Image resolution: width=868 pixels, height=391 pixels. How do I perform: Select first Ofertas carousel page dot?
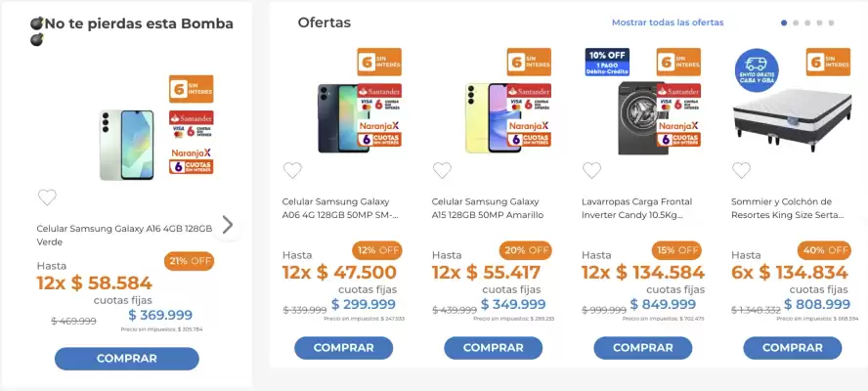(x=784, y=22)
